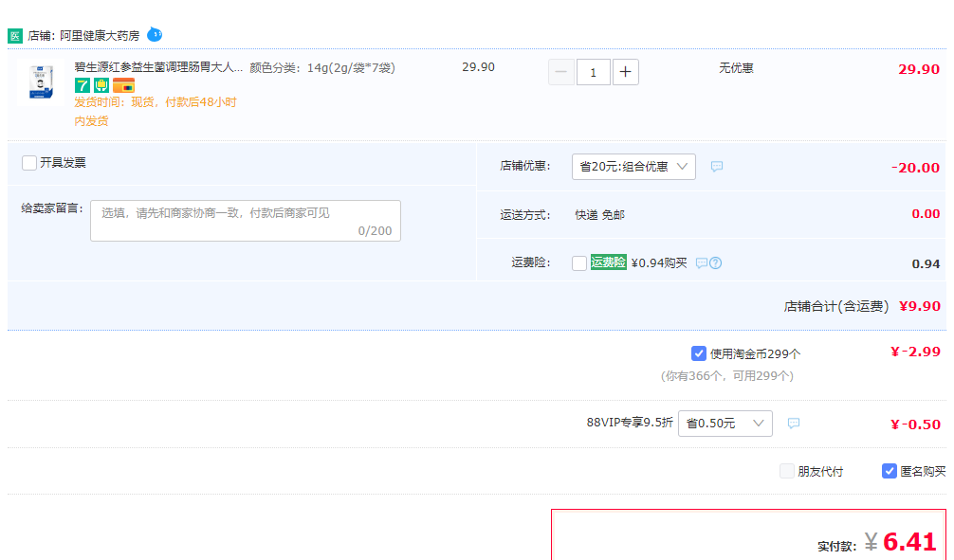Click the green shield guarantee icon

click(x=101, y=85)
